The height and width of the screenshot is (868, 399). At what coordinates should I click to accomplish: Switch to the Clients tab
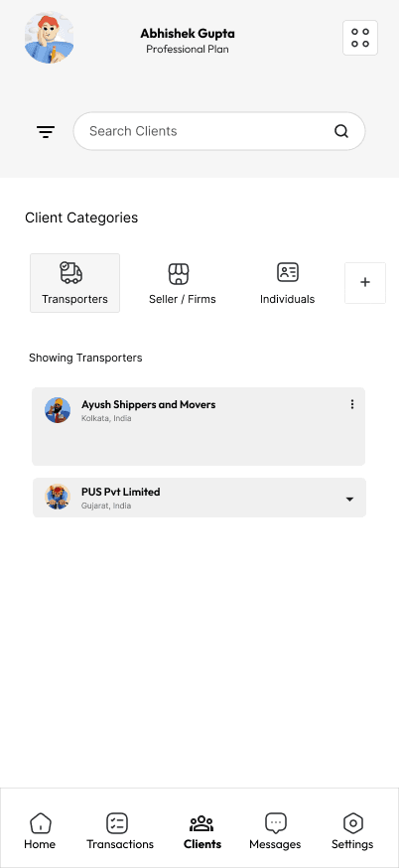coord(202,832)
